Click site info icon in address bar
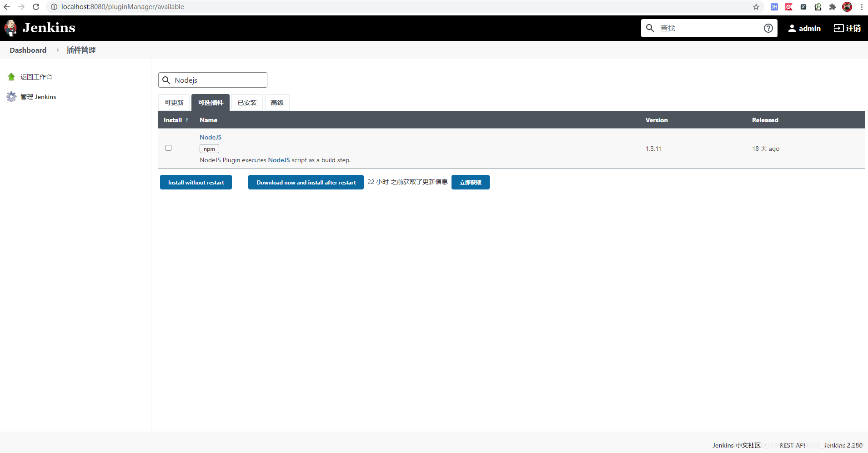The image size is (868, 453). click(54, 7)
